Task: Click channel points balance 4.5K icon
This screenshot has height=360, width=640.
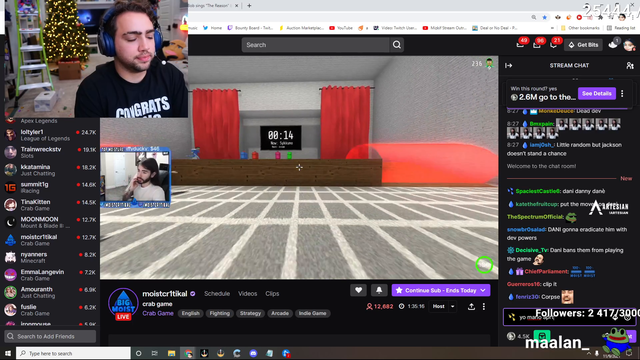Action: (518, 336)
